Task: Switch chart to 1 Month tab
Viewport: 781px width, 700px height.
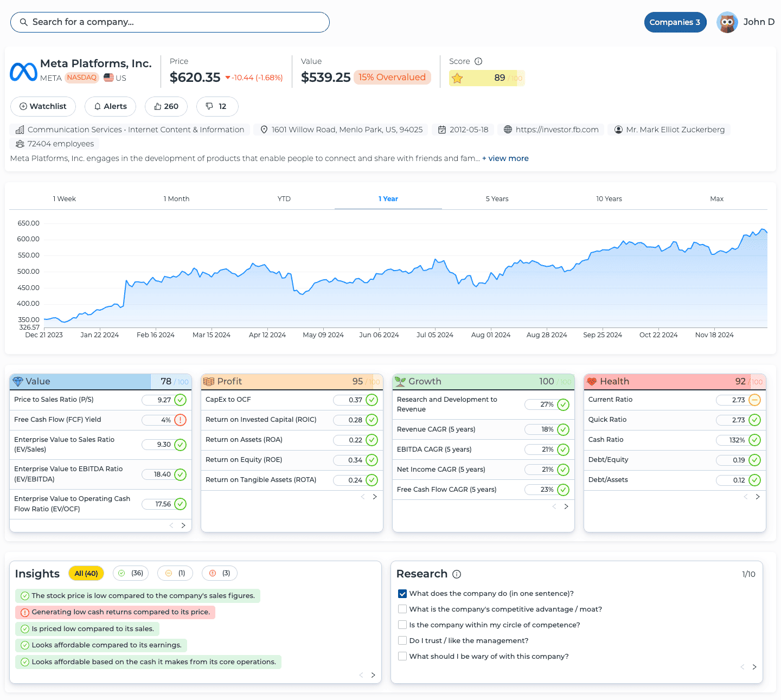Action: coord(177,199)
